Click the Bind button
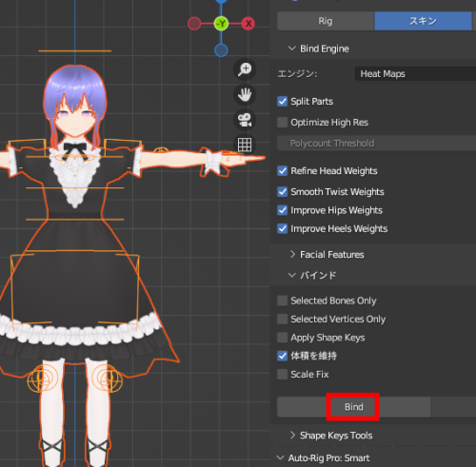 [x=353, y=407]
